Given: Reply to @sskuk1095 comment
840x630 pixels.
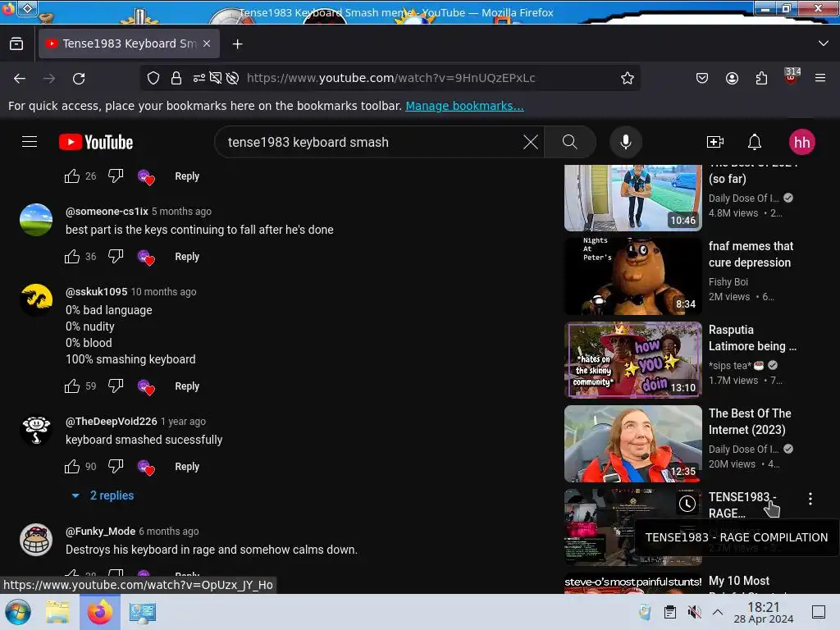Looking at the screenshot, I should (x=187, y=386).
